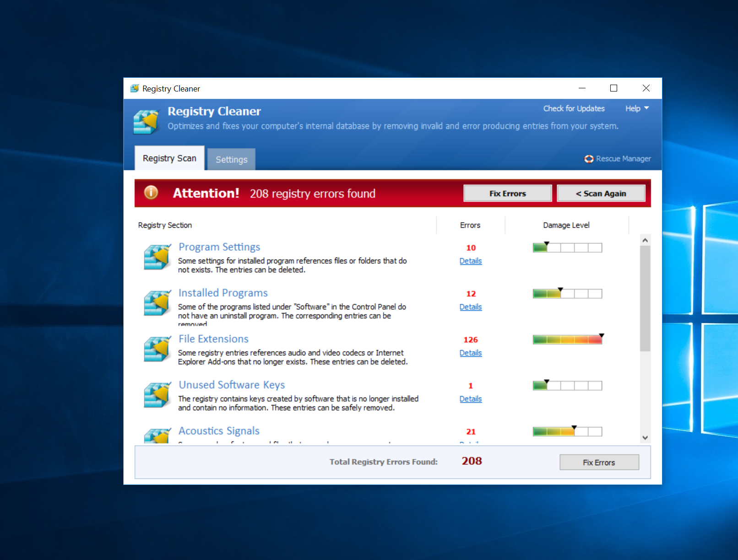Open Details for Program Settings errors
Image resolution: width=738 pixels, height=560 pixels.
tap(470, 261)
